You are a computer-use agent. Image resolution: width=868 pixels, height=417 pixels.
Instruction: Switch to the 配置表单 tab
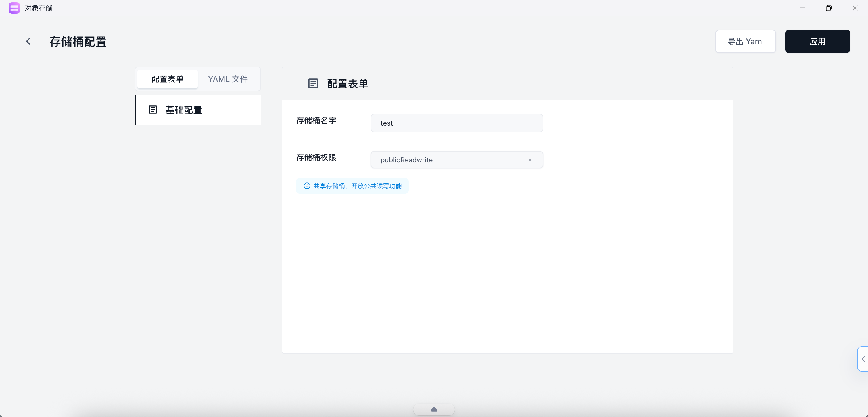tap(167, 79)
